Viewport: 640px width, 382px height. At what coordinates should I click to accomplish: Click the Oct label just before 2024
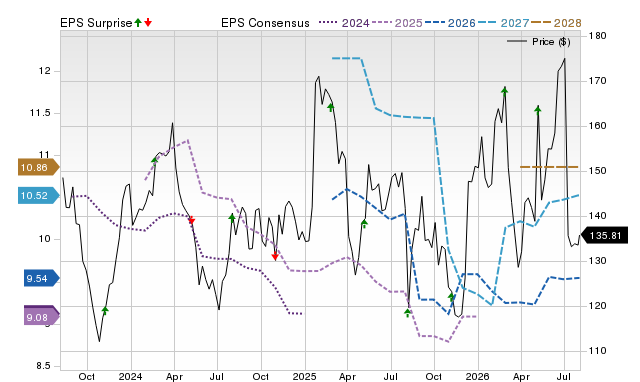click(87, 376)
